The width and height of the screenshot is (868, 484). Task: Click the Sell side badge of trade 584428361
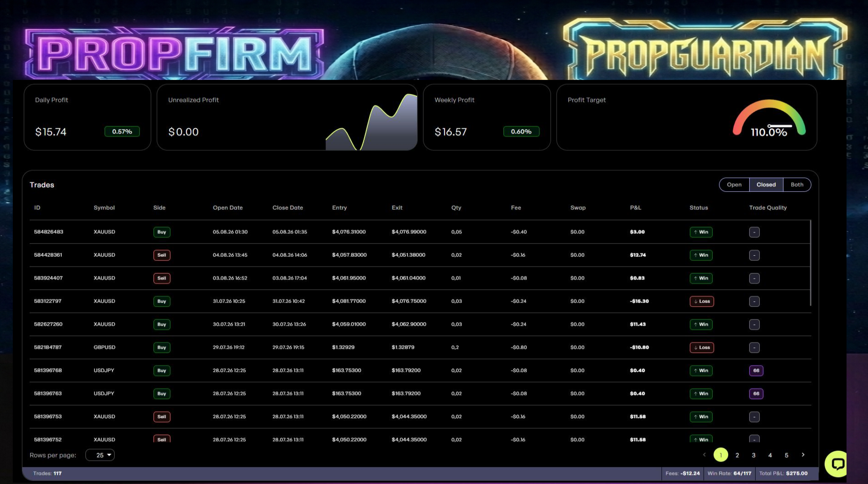tap(162, 255)
